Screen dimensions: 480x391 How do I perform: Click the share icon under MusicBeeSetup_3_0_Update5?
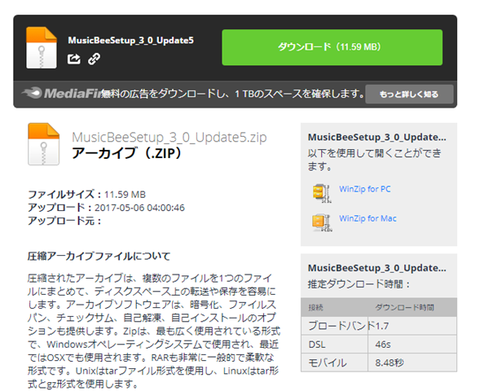[74, 59]
